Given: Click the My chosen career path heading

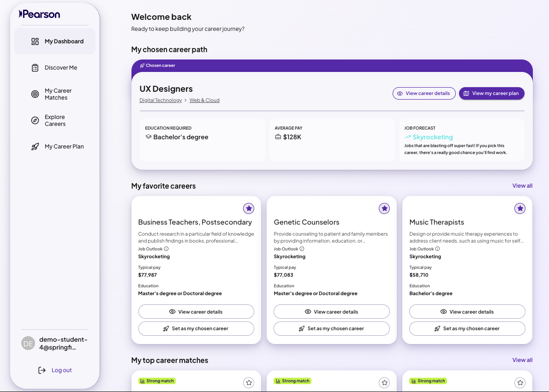Looking at the screenshot, I should tap(169, 50).
